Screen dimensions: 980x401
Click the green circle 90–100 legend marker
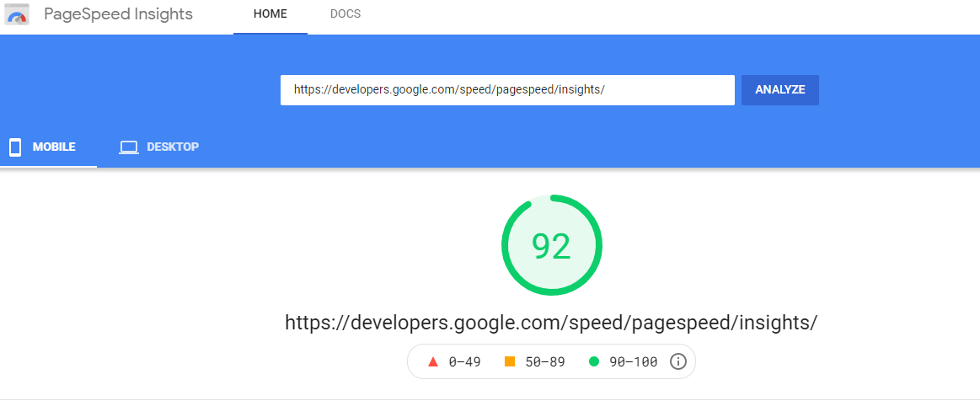coord(594,361)
